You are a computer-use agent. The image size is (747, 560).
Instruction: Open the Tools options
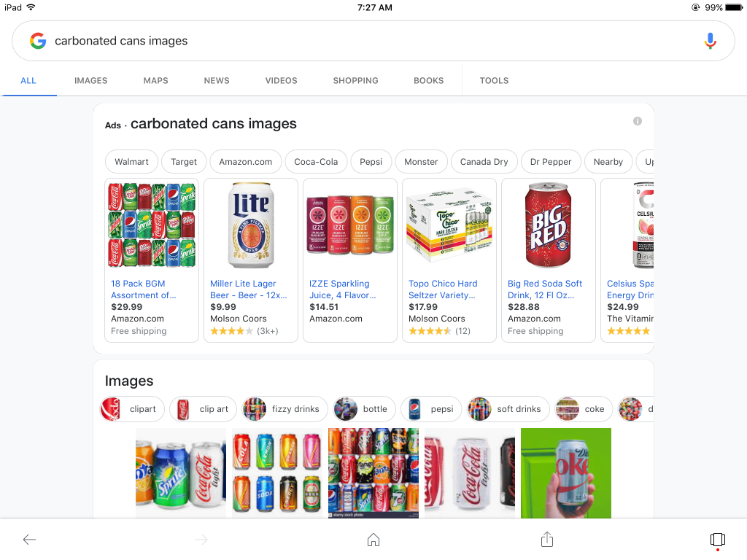click(494, 81)
